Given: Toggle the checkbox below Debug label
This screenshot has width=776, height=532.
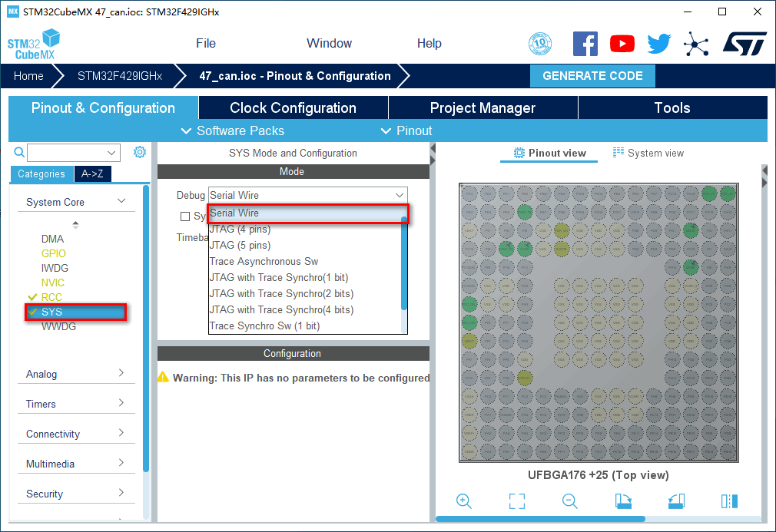Looking at the screenshot, I should click(x=185, y=216).
